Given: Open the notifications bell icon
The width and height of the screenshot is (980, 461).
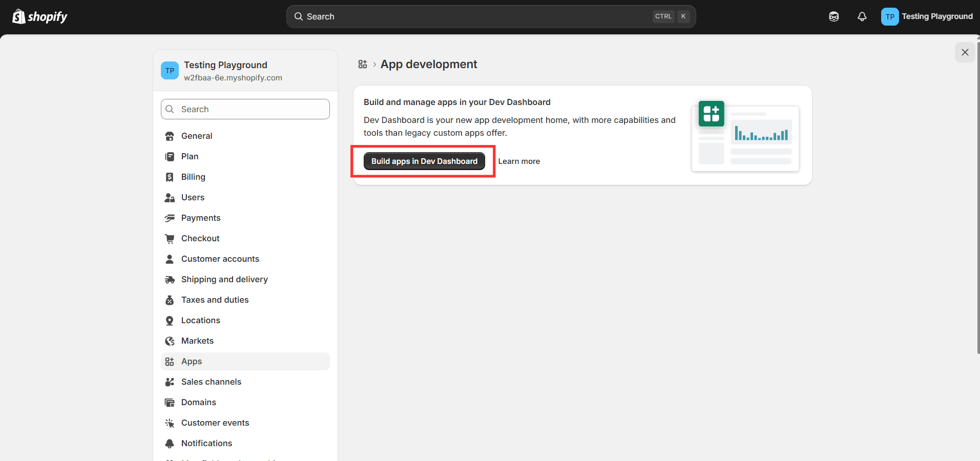Looking at the screenshot, I should click(x=862, y=17).
